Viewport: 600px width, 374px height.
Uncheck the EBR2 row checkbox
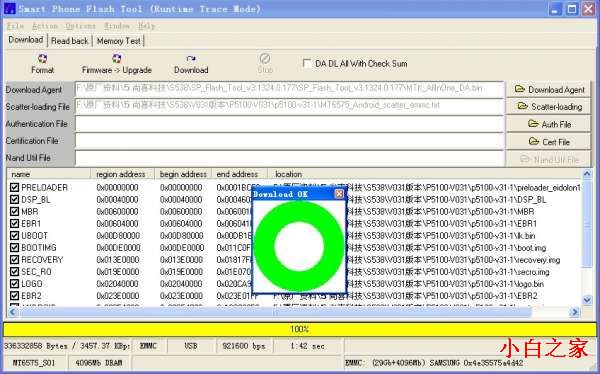pyautogui.click(x=15, y=296)
